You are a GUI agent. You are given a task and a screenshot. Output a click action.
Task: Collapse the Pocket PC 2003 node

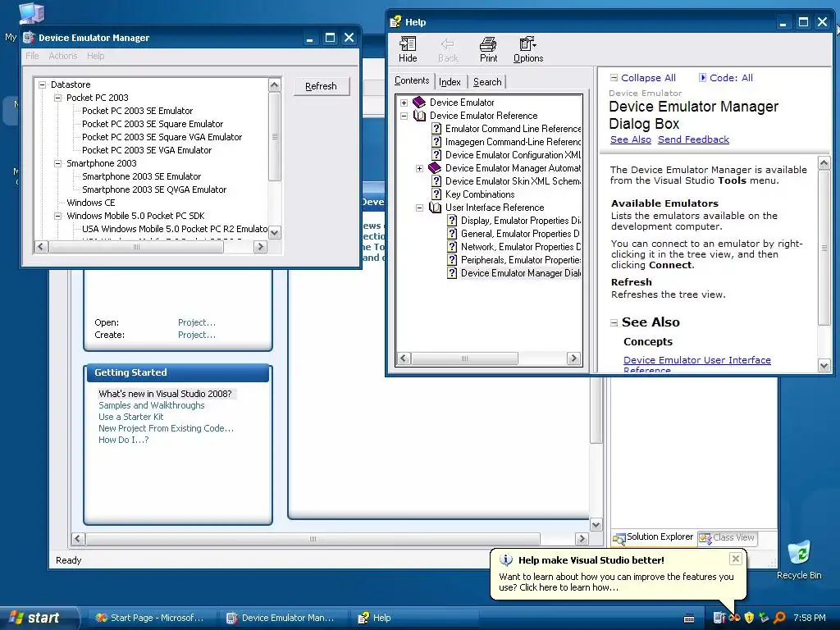58,98
